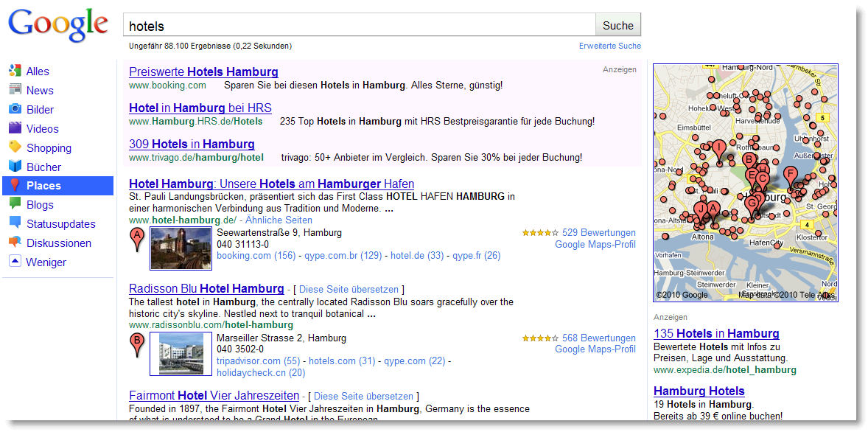Select the Blogs search category
868x432 pixels.
(x=40, y=205)
